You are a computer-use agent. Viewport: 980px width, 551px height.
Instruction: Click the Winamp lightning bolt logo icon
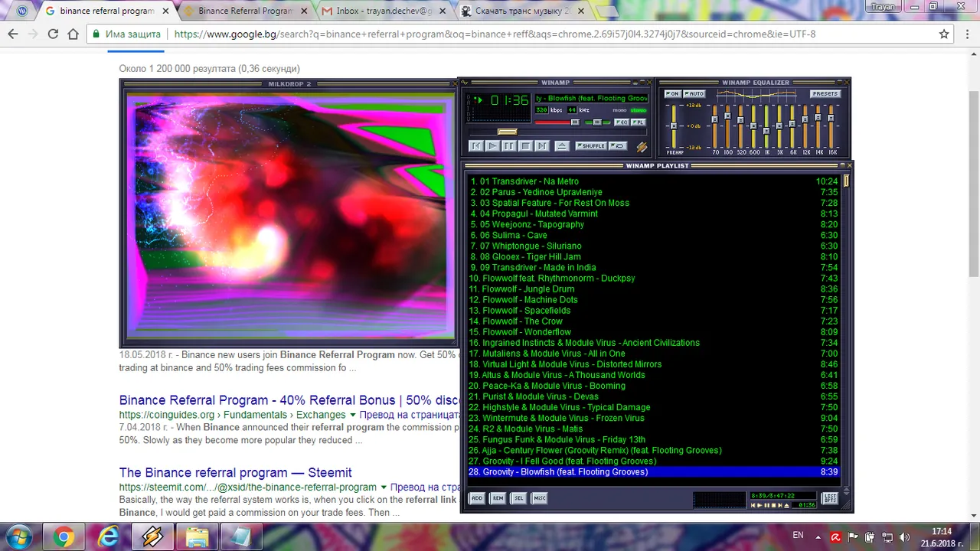642,147
